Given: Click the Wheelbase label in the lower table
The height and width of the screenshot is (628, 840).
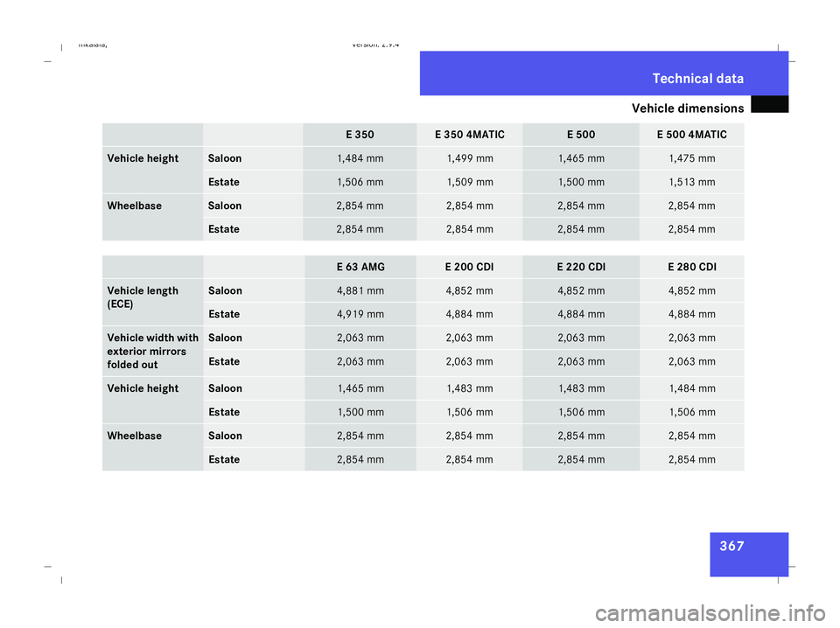Looking at the screenshot, I should click(x=134, y=436).
